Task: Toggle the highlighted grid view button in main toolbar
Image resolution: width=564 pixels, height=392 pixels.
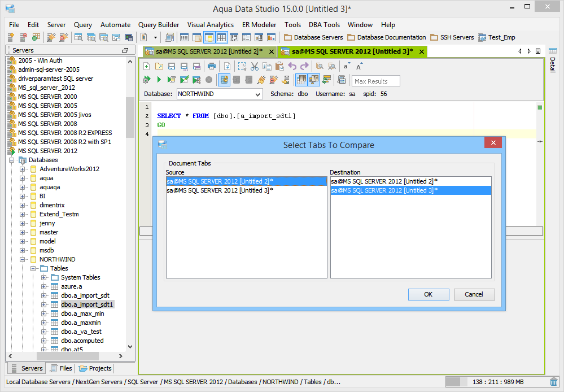Action: (x=221, y=37)
